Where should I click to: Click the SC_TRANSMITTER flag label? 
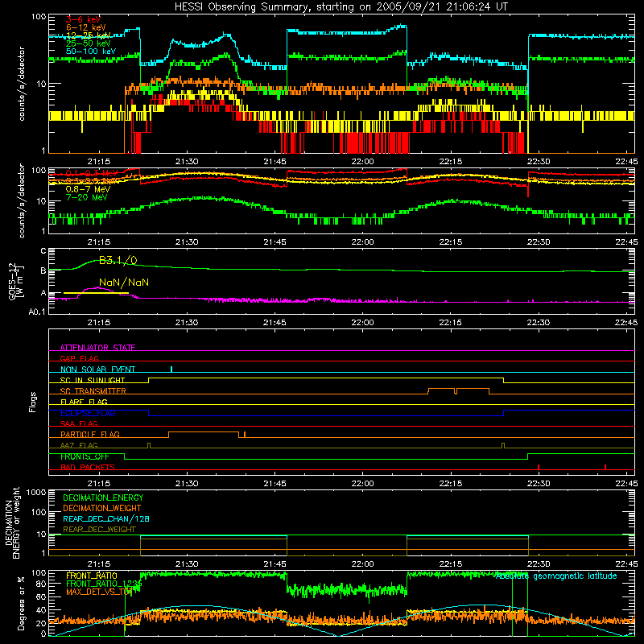93,390
